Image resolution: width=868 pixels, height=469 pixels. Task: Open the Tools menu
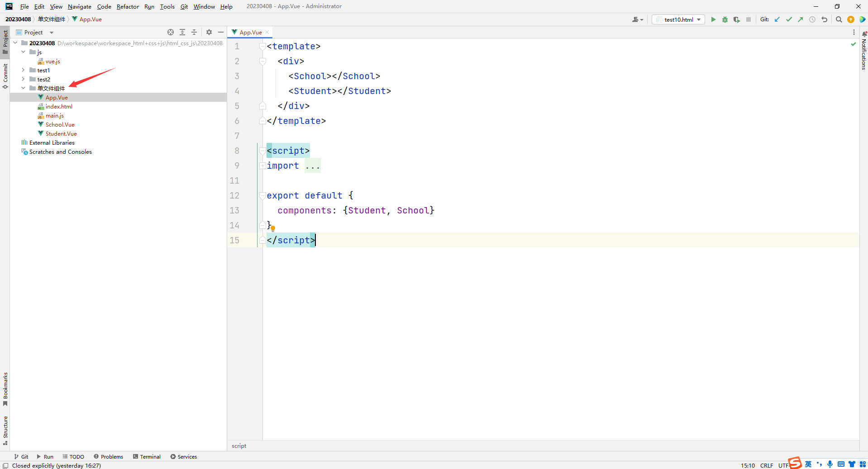(x=167, y=6)
